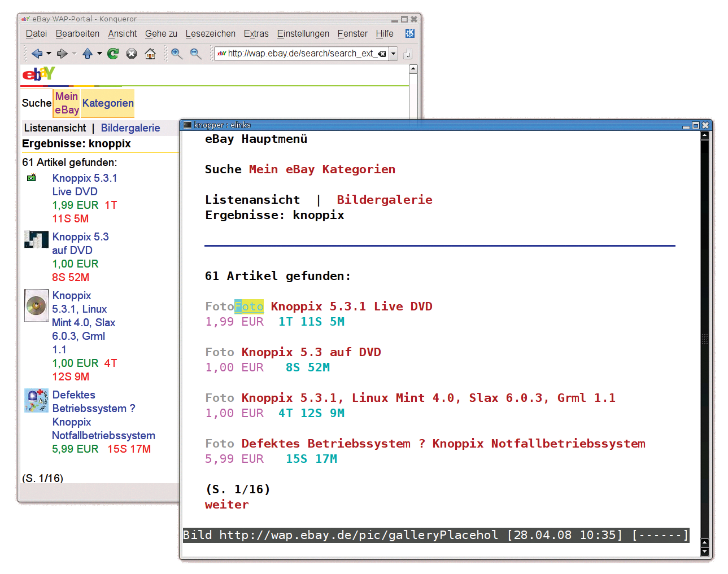This screenshot has width=728, height=574.
Task: Click the Knoppix 5.3 auf DVD thumbnail
Action: click(36, 239)
